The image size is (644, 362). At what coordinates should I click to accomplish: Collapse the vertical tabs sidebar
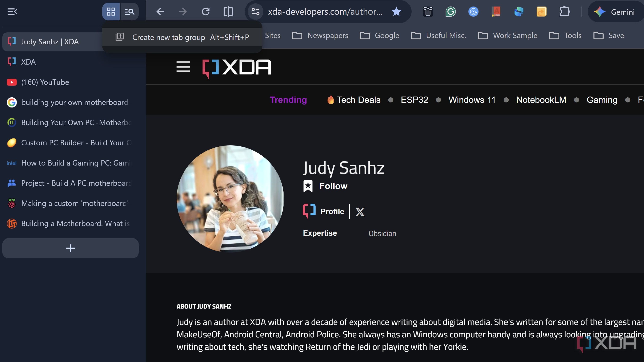(12, 12)
